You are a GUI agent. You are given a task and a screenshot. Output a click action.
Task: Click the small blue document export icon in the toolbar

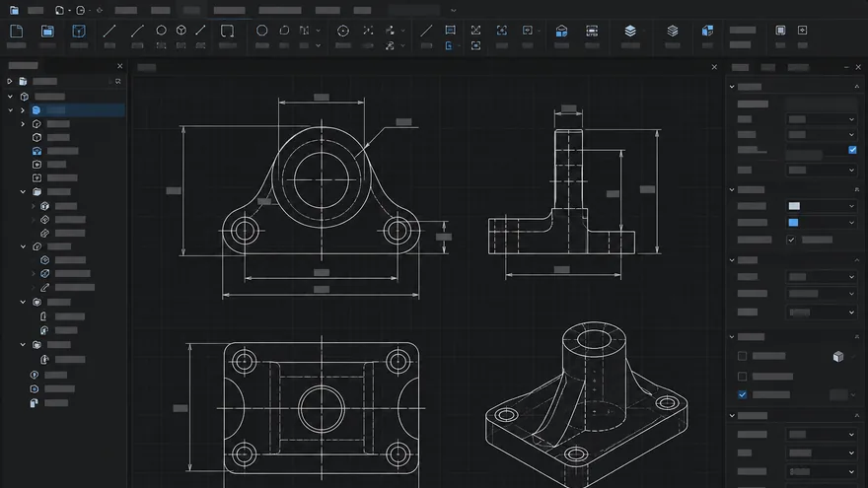point(449,45)
